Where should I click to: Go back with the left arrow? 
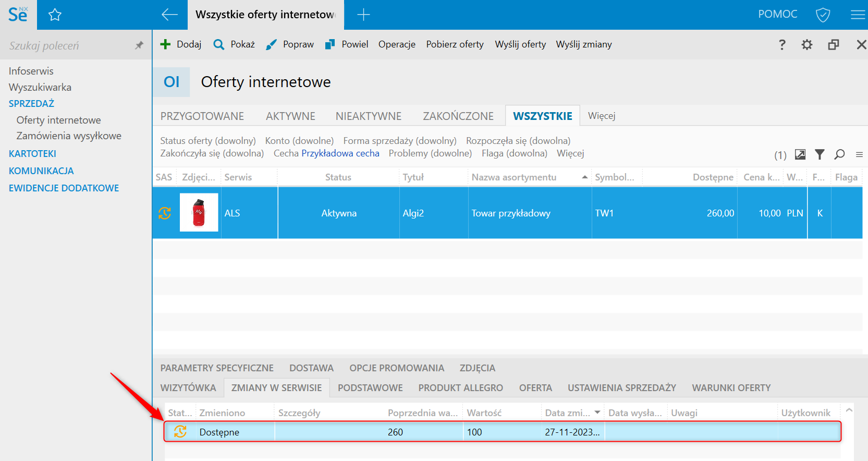pos(169,15)
